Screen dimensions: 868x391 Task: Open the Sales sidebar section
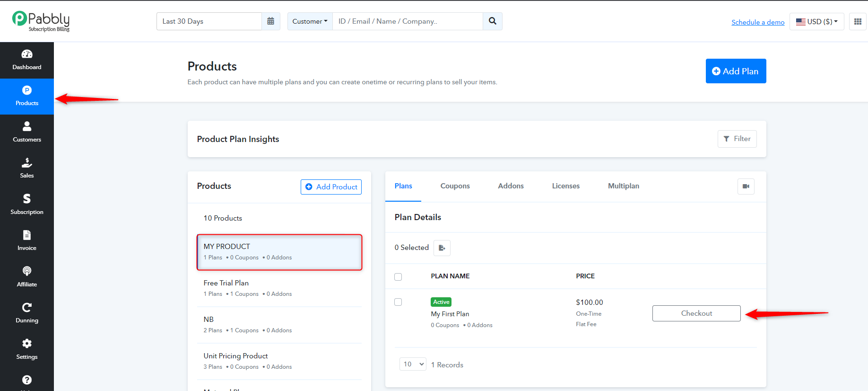click(x=27, y=169)
